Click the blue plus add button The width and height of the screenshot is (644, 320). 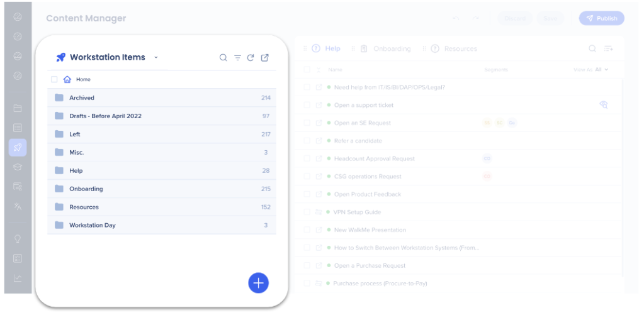pos(258,283)
